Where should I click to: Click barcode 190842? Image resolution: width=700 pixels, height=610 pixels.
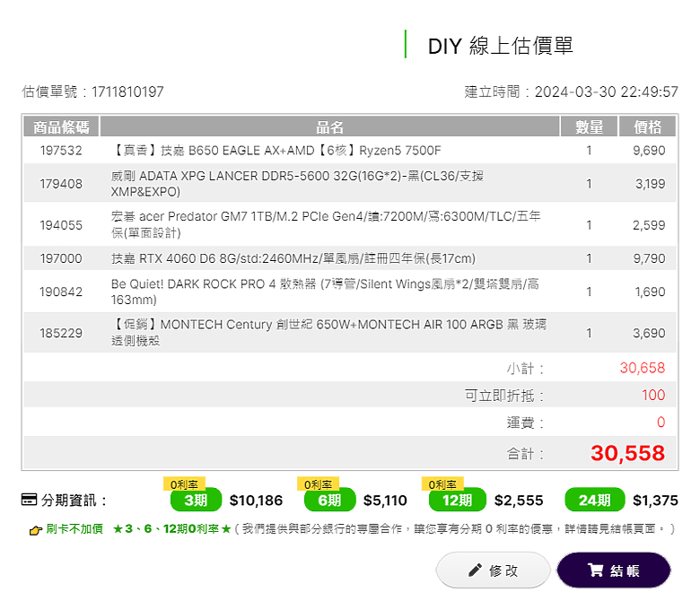[61, 292]
